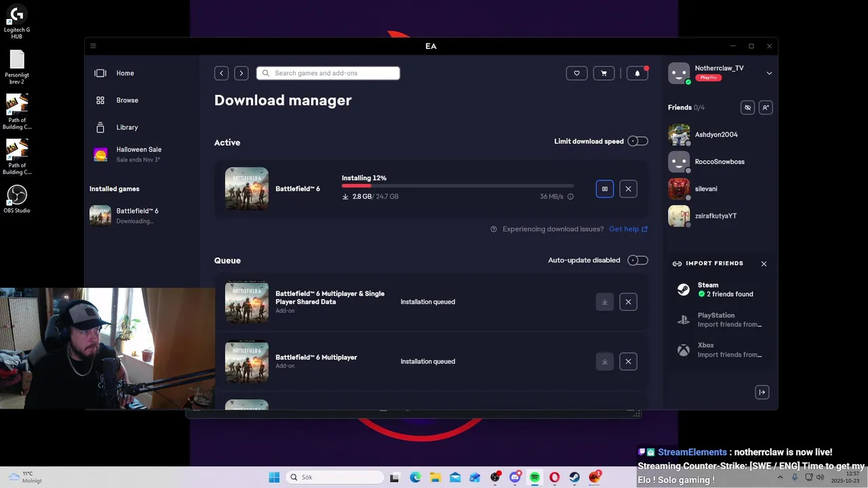This screenshot has height=488, width=868.
Task: Open Steam from taskbar
Action: click(575, 477)
